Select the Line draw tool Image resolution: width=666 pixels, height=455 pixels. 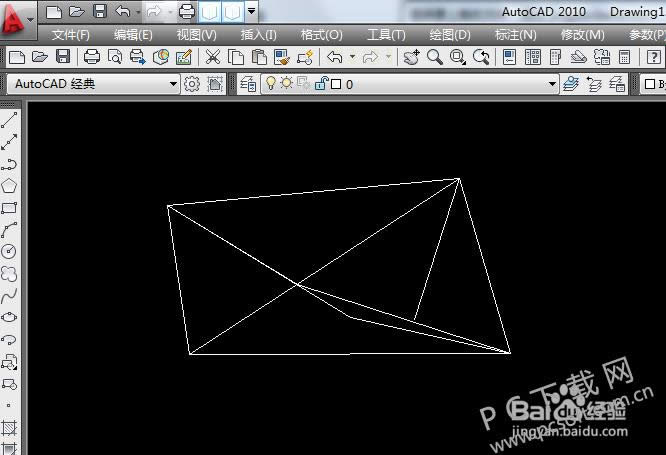(x=10, y=120)
